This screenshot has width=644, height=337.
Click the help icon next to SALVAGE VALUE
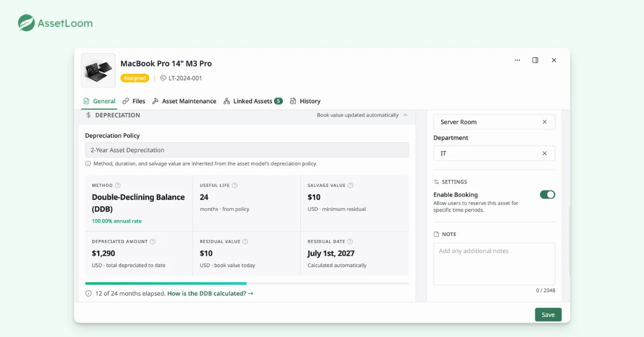(x=350, y=186)
